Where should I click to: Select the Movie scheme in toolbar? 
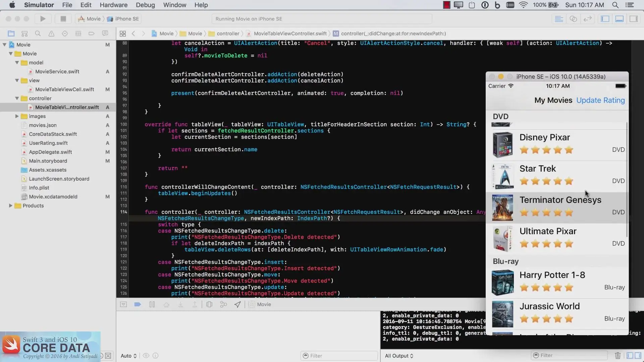coord(90,19)
